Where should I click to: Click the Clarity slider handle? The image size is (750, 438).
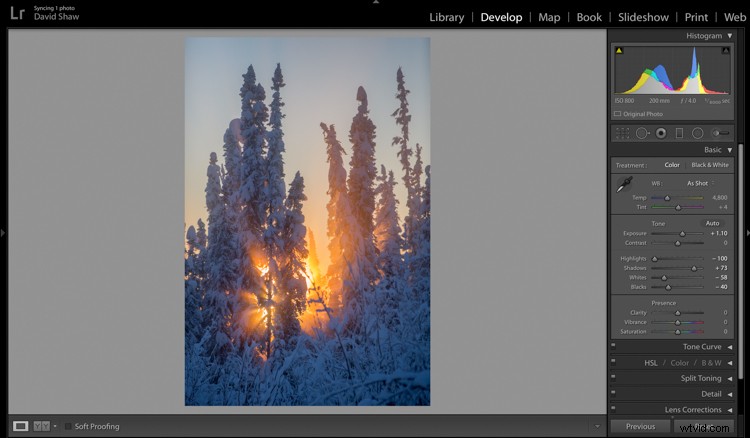677,313
